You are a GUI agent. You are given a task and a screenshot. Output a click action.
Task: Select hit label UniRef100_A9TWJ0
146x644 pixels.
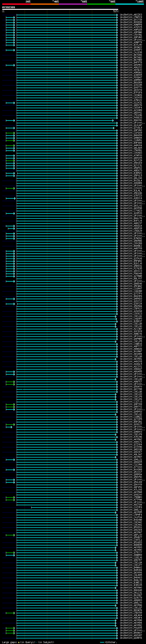(x=131, y=70)
